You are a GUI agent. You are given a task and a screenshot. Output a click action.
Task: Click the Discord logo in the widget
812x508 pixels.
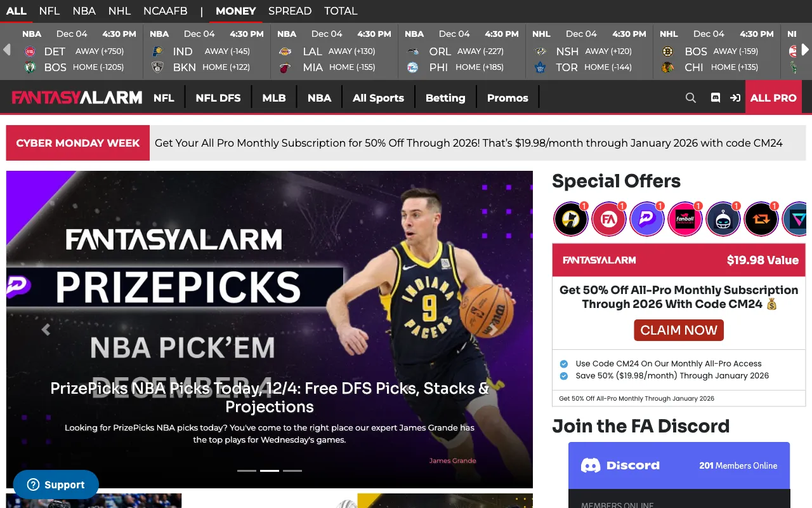pos(620,465)
